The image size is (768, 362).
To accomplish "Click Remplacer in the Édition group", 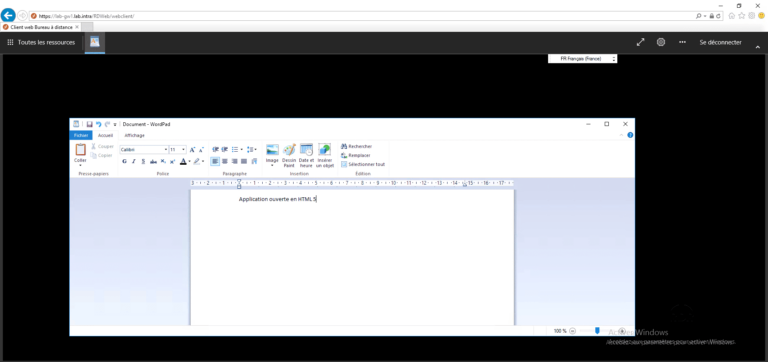I will [356, 155].
